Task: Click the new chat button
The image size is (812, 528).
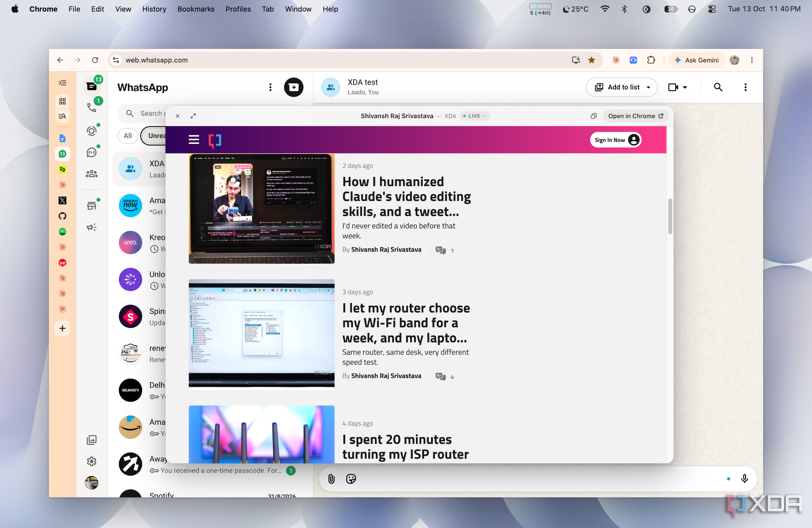Action: tap(293, 87)
